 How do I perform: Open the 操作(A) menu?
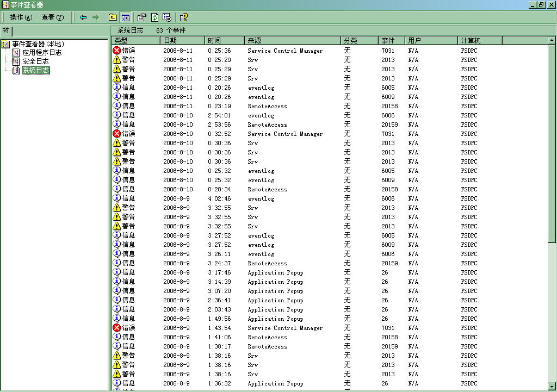coord(21,17)
